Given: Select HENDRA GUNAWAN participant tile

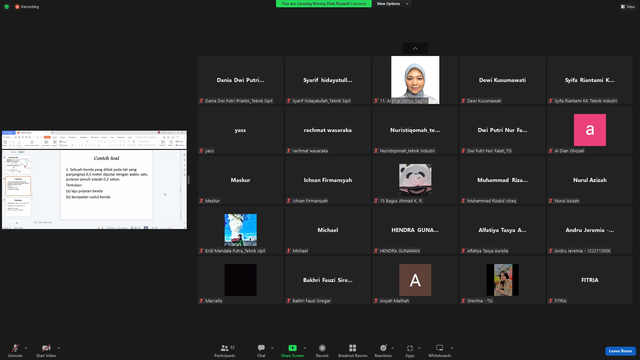Looking at the screenshot, I should coord(415,230).
